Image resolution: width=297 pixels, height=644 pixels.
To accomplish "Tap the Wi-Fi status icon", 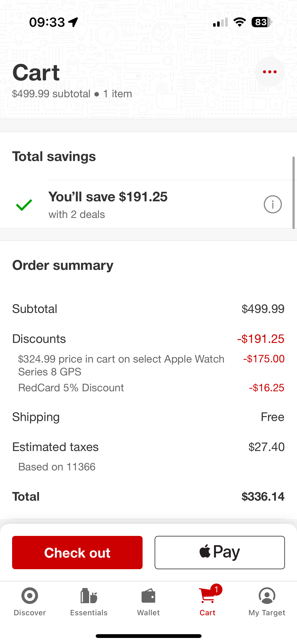I will [240, 22].
